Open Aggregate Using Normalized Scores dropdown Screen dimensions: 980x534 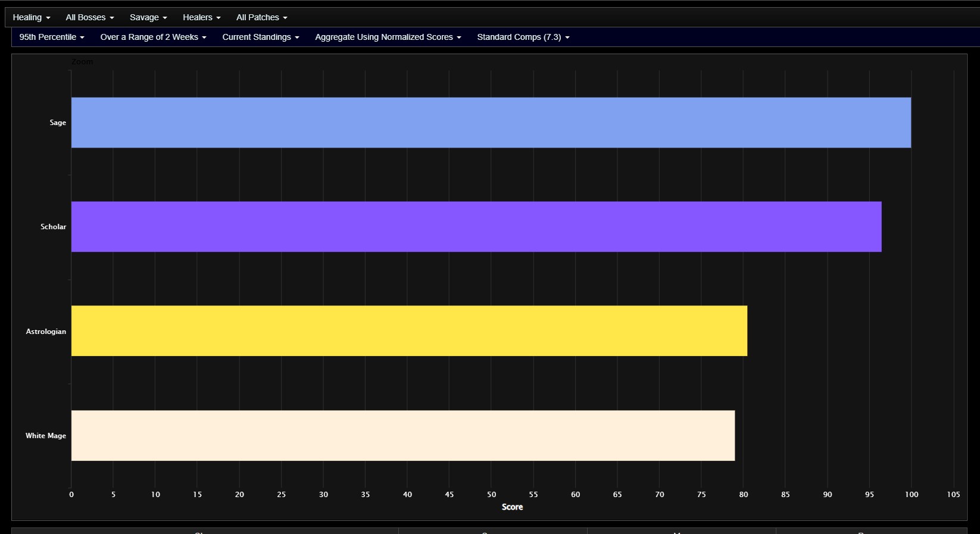[x=388, y=37]
